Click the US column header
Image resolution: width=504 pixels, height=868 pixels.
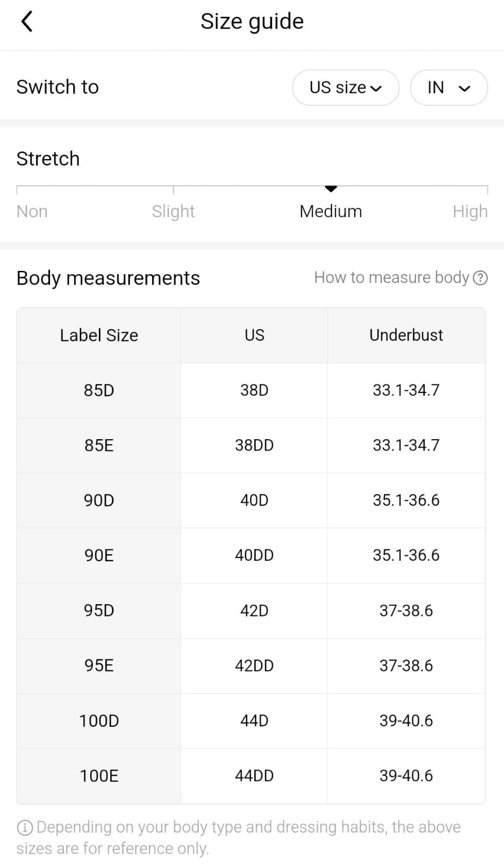click(x=254, y=335)
